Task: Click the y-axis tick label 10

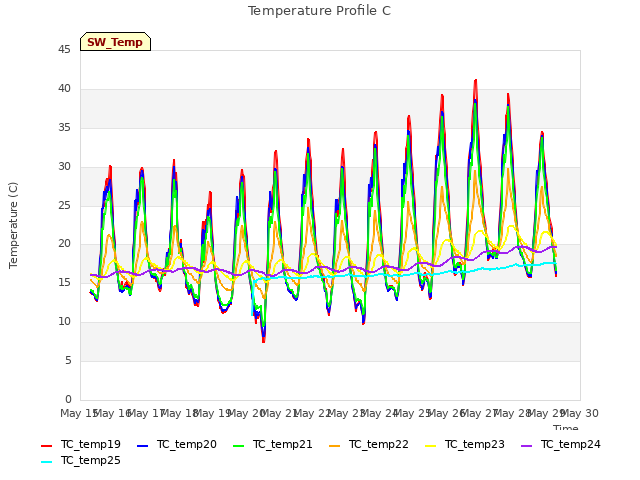Action: [64, 322]
